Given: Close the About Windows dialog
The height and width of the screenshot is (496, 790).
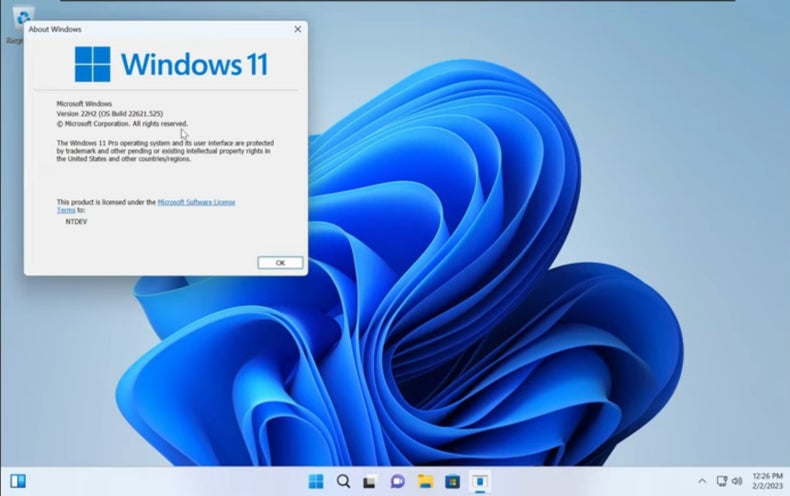Looking at the screenshot, I should coord(297,30).
